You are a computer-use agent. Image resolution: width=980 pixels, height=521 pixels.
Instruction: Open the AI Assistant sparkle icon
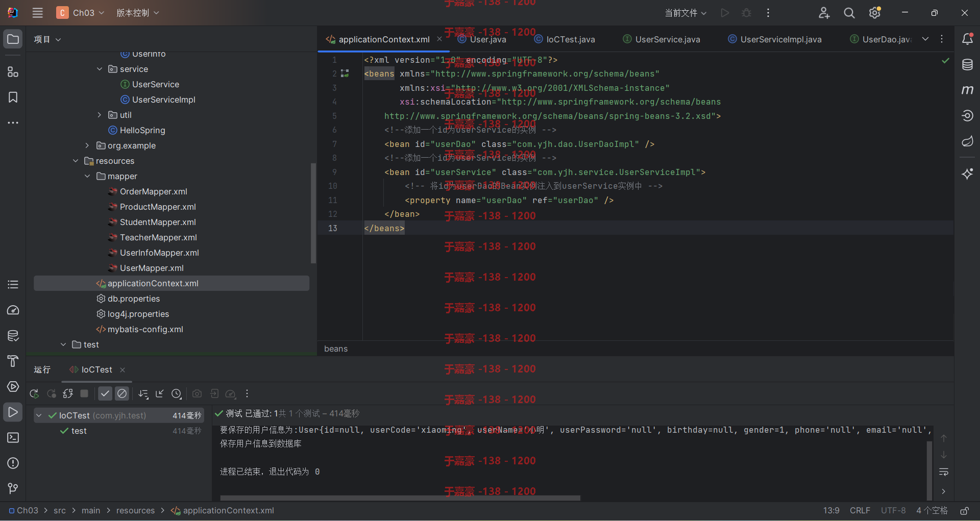pyautogui.click(x=967, y=174)
